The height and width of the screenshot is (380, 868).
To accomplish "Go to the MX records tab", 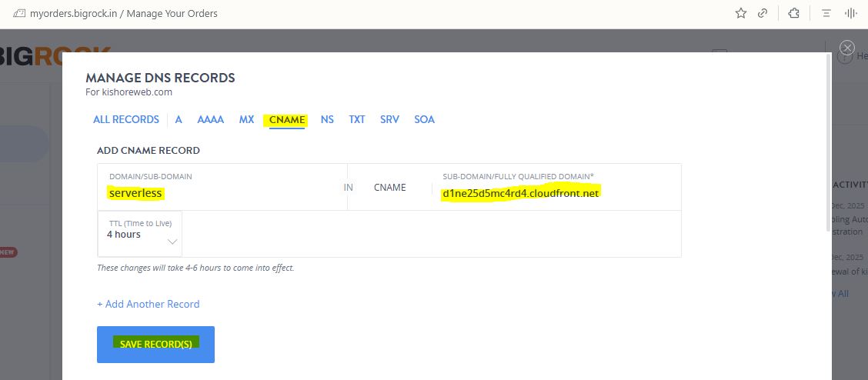I will coord(246,119).
